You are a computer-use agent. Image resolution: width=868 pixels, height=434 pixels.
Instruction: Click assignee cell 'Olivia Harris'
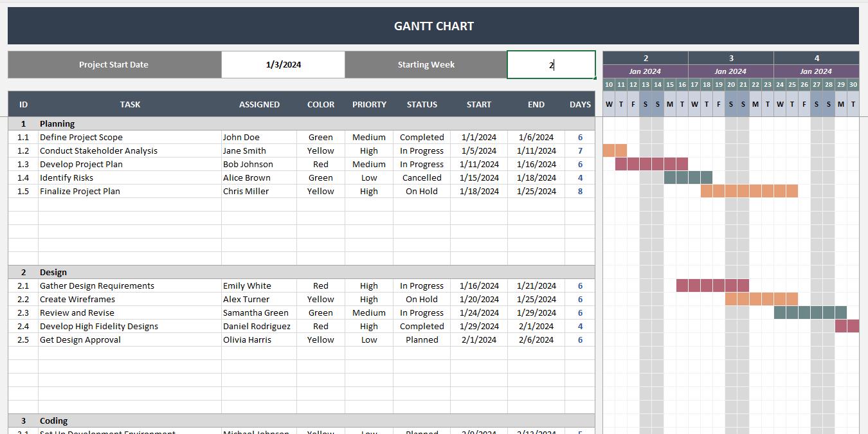259,339
